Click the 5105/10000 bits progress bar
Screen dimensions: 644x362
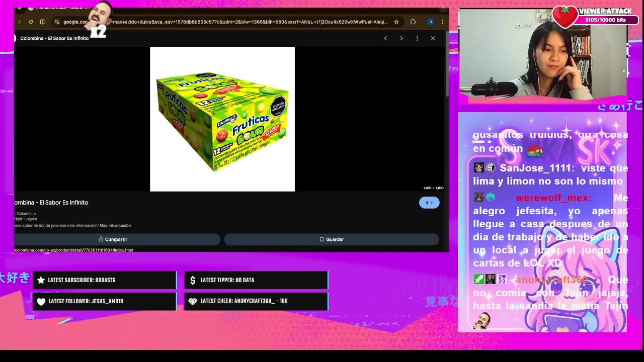(x=606, y=20)
